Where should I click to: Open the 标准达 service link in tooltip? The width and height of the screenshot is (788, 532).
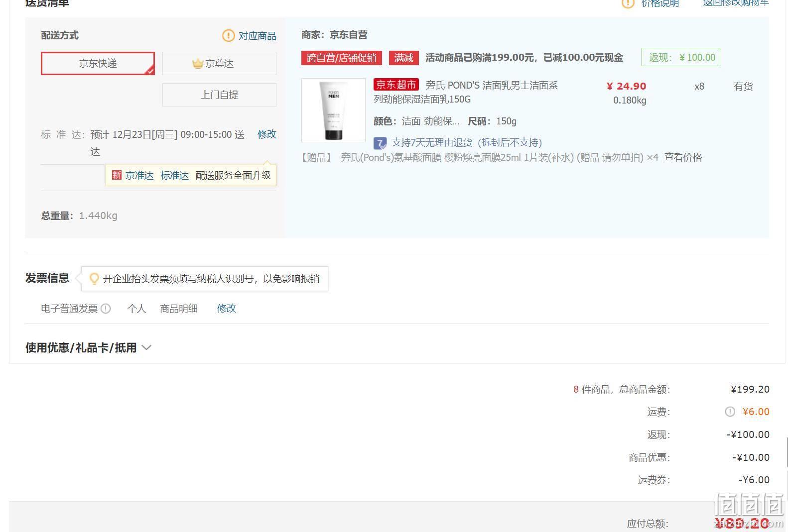[174, 175]
